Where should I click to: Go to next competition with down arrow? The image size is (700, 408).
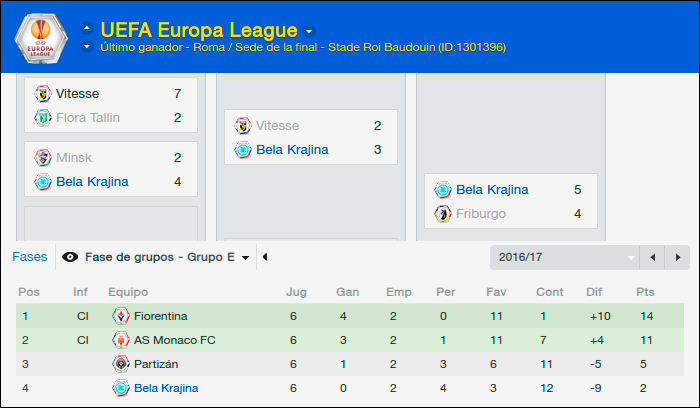pos(87,46)
